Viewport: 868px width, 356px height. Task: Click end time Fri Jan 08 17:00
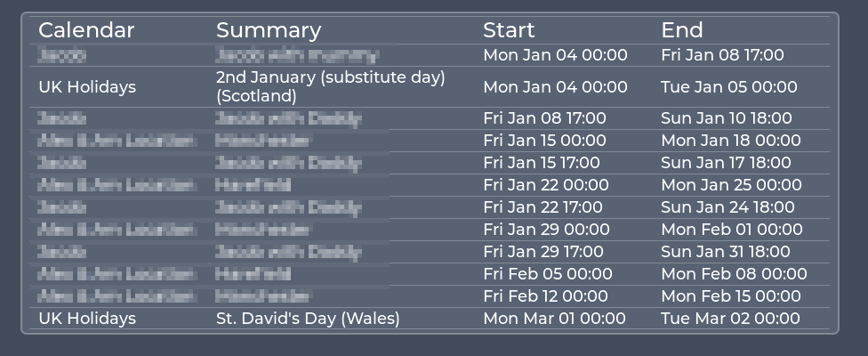pyautogui.click(x=722, y=55)
